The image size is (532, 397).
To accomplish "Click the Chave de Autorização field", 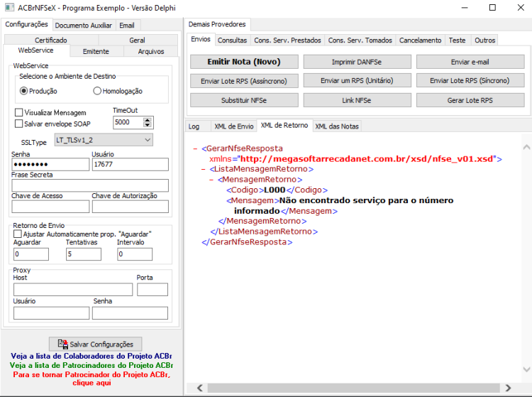I will click(131, 207).
